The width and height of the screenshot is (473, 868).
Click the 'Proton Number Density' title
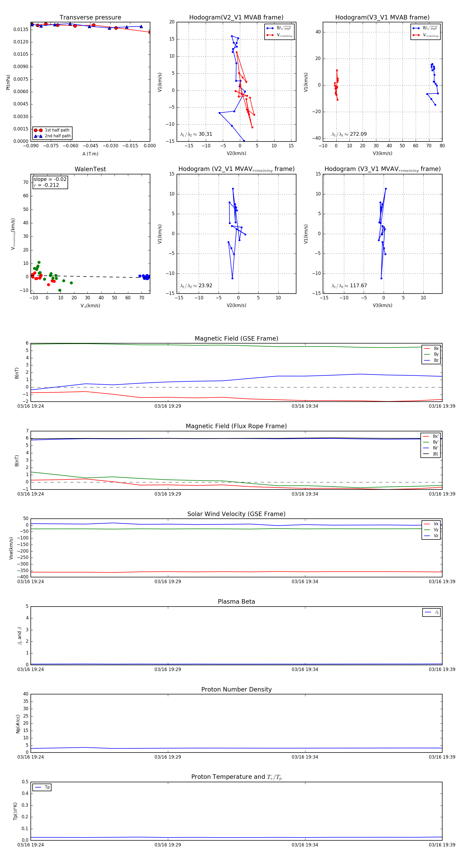236,689
